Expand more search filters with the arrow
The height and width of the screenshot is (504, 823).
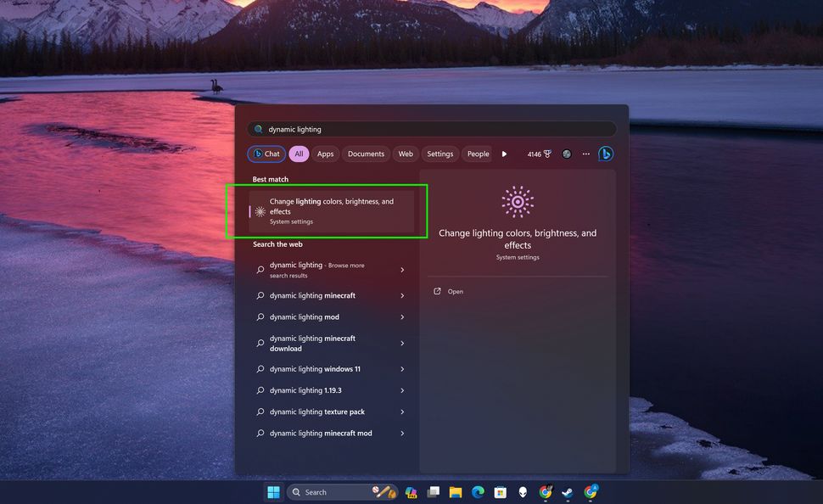[504, 154]
